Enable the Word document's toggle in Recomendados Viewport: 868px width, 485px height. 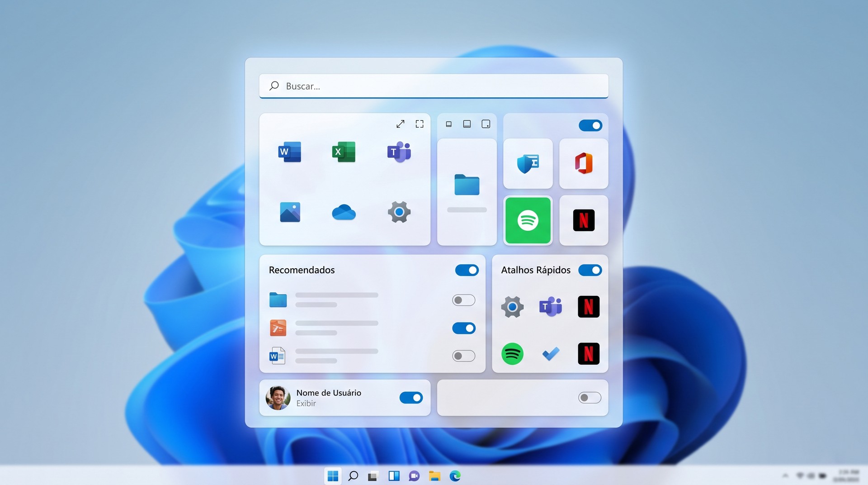pos(464,356)
